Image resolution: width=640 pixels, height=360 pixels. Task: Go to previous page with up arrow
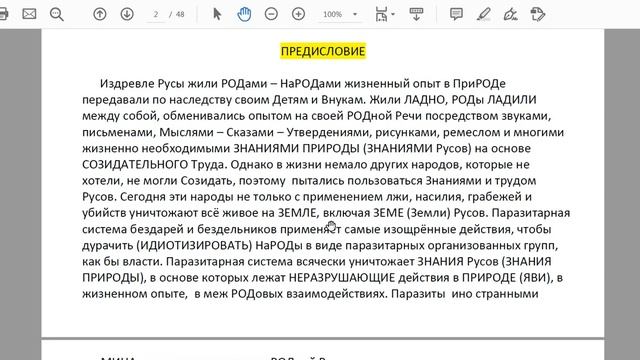(100, 14)
